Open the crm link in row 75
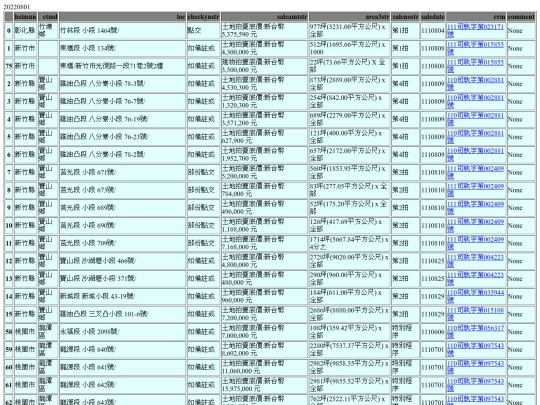The image size is (540, 405). tap(475, 66)
